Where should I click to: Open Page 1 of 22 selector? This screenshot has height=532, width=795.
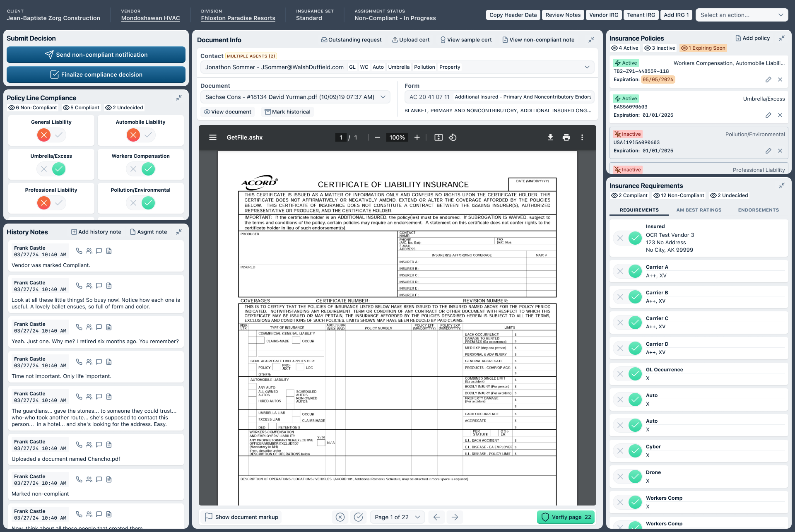pos(397,517)
